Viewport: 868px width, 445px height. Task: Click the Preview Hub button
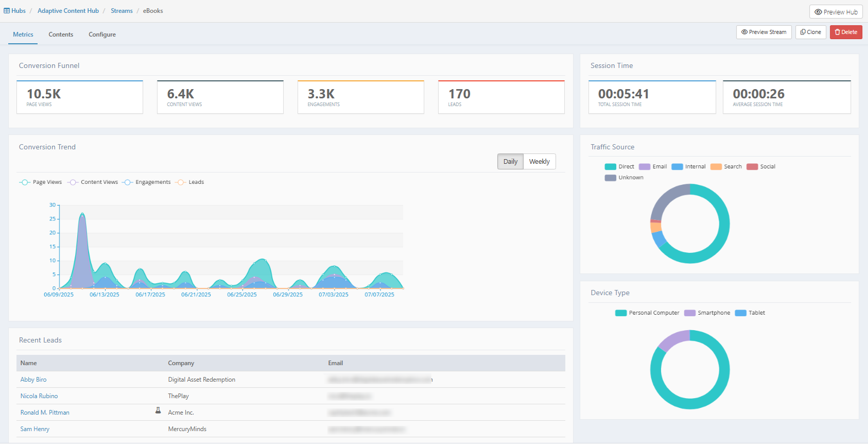(x=836, y=12)
